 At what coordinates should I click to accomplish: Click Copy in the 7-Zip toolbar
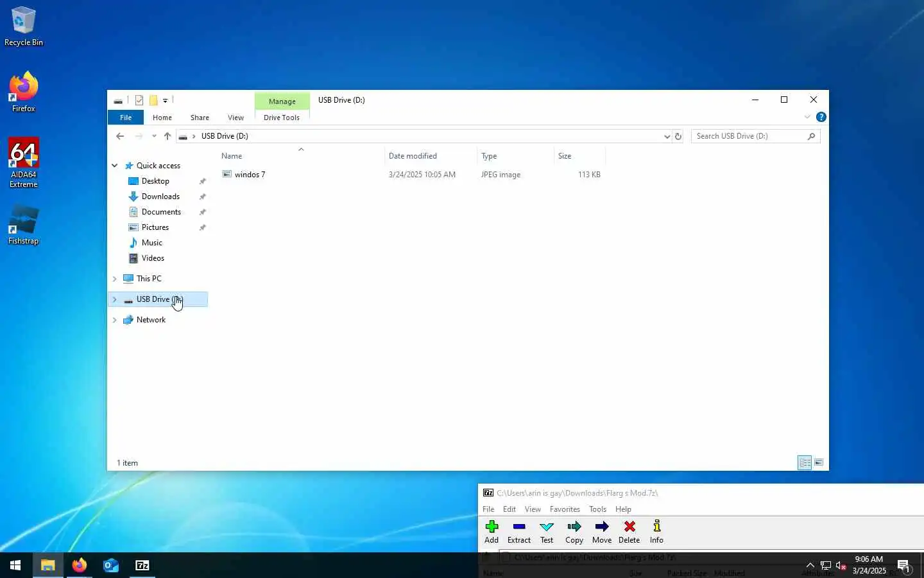point(574,532)
